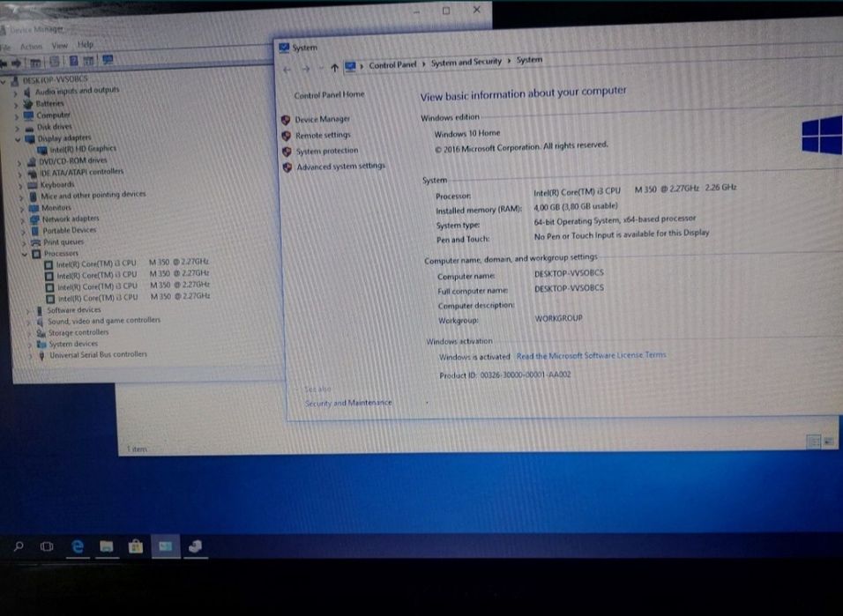Select Mice and other pointing devices
Image resolution: width=843 pixels, height=616 pixels.
click(x=93, y=195)
